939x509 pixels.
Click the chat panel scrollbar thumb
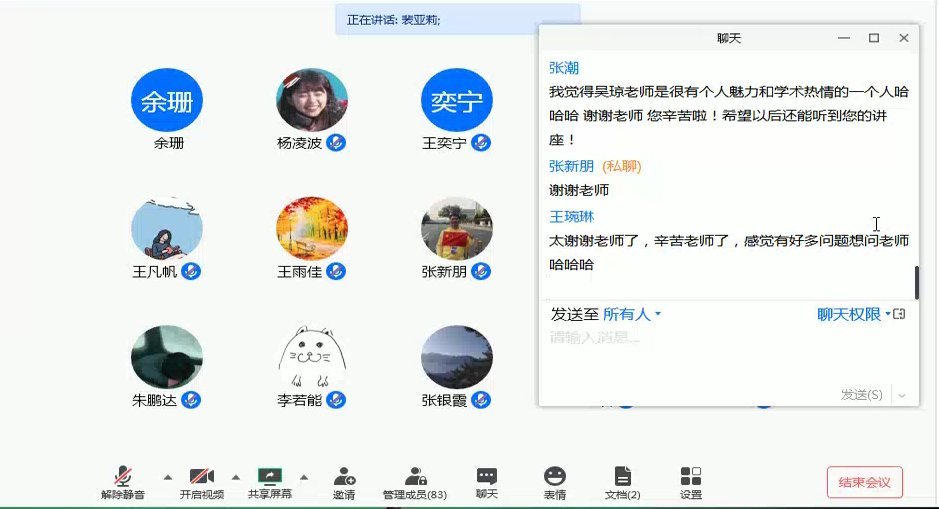[x=916, y=282]
